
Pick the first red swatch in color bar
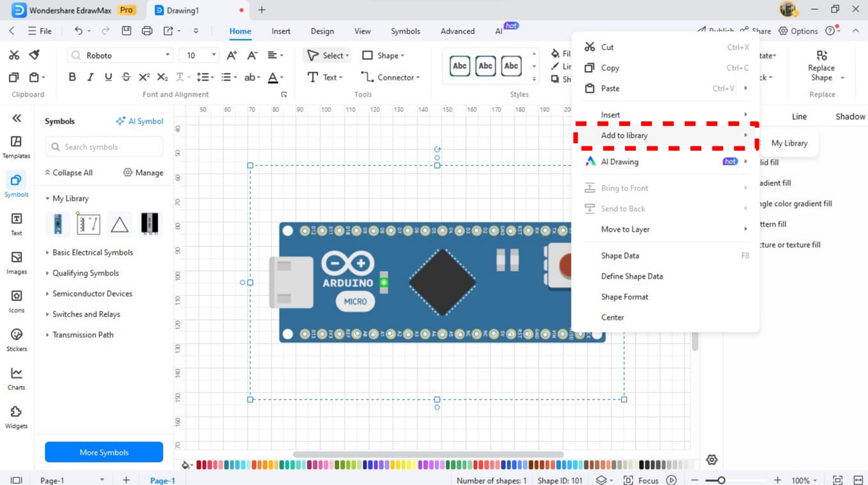click(x=199, y=465)
